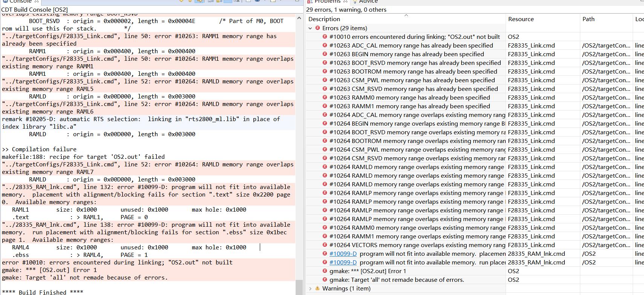Click error icon for #10263 ADC_CAL row
The width and height of the screenshot is (644, 295).
point(325,45)
